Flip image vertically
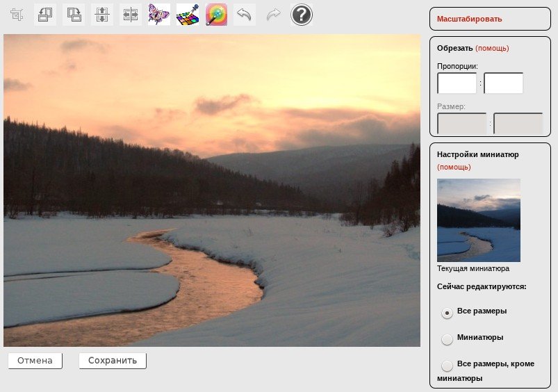This screenshot has width=558, height=392. click(102, 15)
